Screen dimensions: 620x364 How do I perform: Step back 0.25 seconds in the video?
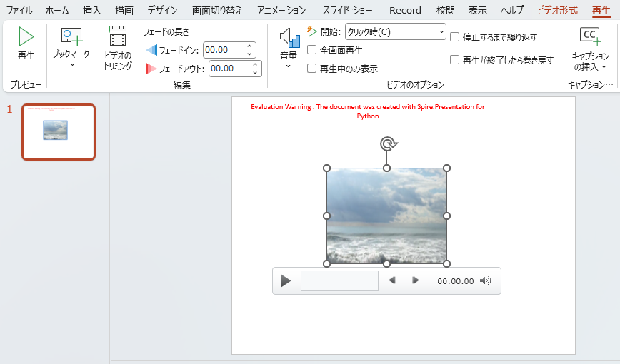(x=392, y=280)
